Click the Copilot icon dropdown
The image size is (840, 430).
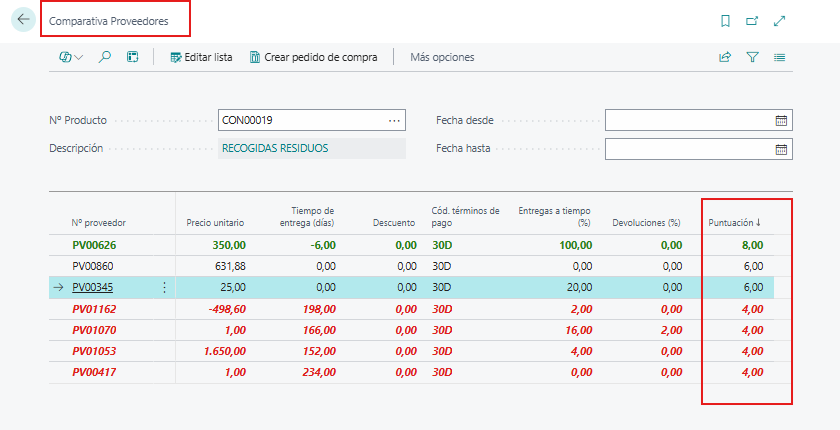coord(71,57)
